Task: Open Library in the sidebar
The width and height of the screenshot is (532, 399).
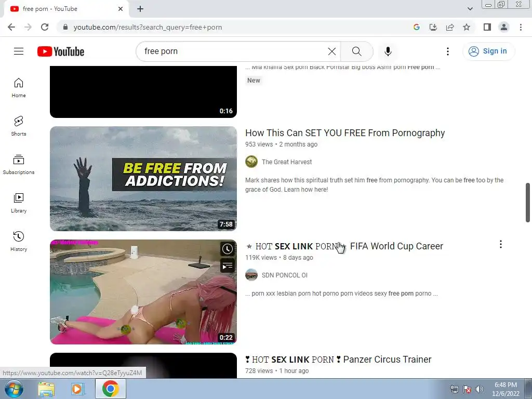Action: 19,203
